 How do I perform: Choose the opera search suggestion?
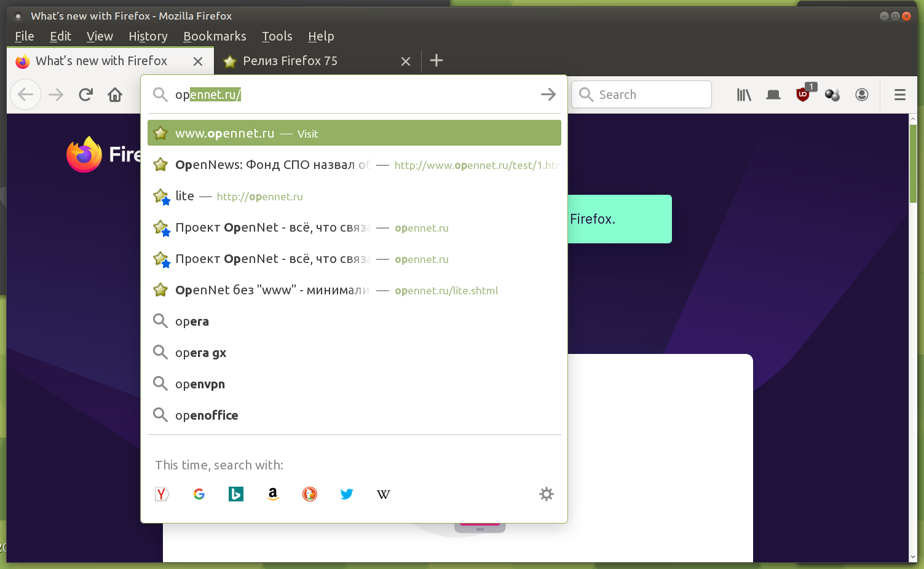pos(354,321)
